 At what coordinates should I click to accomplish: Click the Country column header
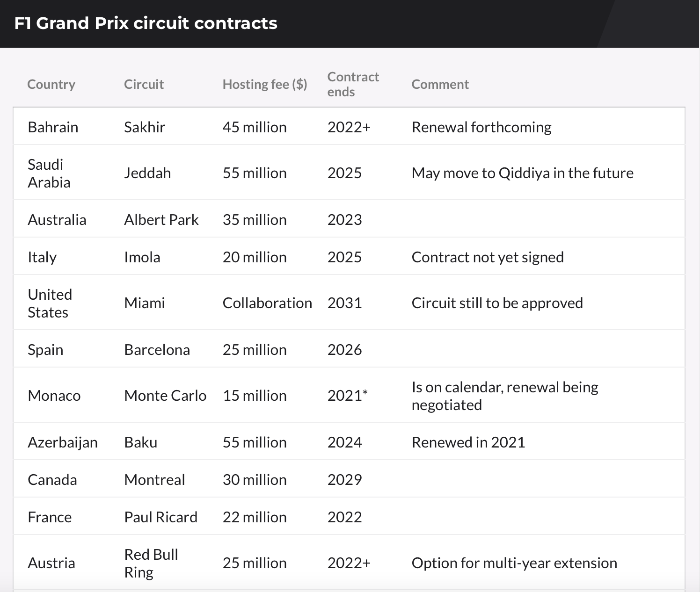(51, 84)
